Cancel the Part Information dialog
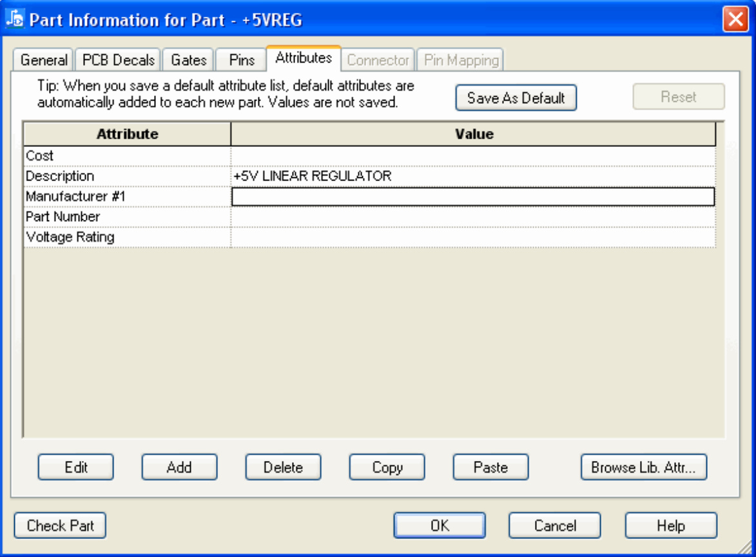Viewport: 756px width, 557px height. click(x=555, y=525)
